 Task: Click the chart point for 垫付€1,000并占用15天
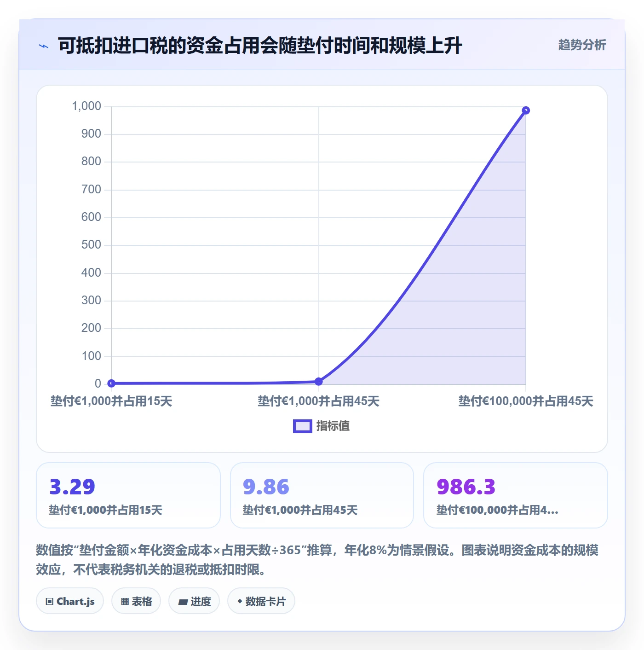tap(111, 383)
